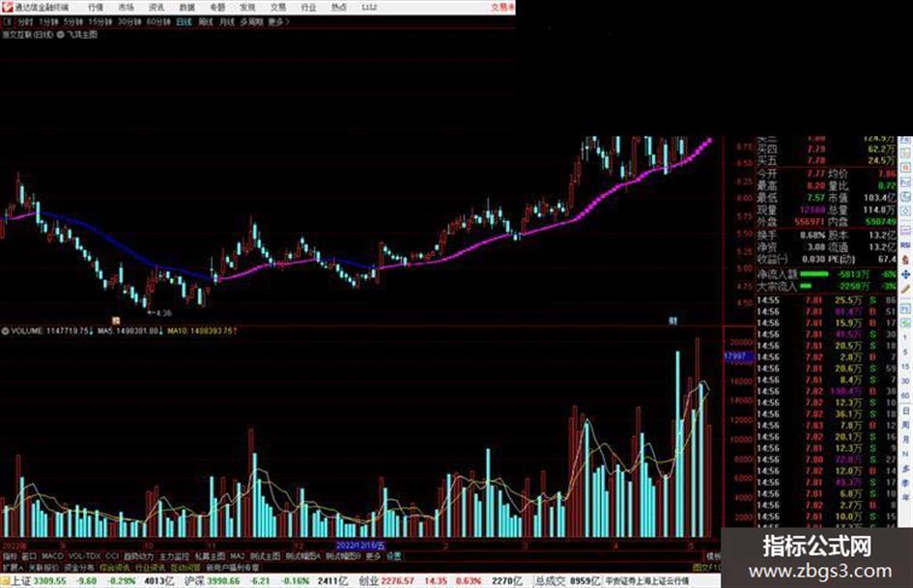Open the 新用户福利专享 link
This screenshot has width=913, height=588.
(232, 567)
